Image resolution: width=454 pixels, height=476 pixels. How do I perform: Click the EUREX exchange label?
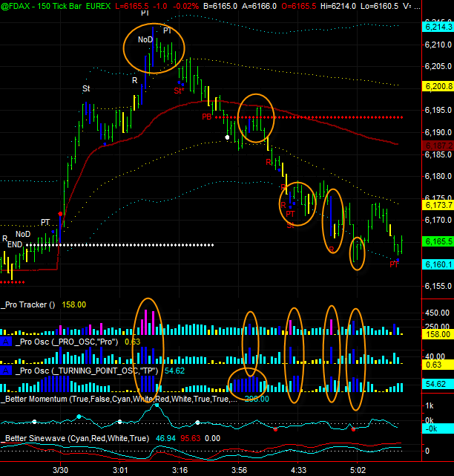coord(98,6)
